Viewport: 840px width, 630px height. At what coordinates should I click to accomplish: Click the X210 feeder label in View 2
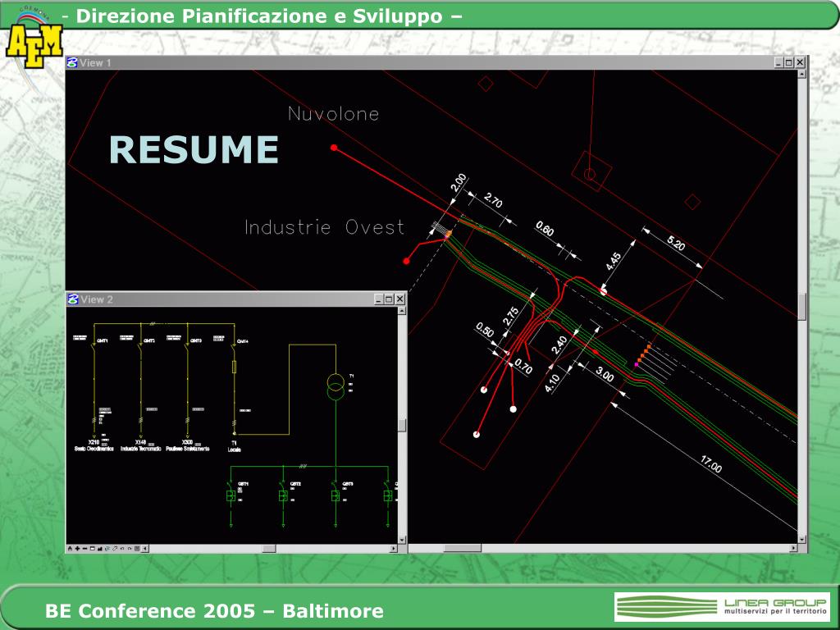coord(94,442)
